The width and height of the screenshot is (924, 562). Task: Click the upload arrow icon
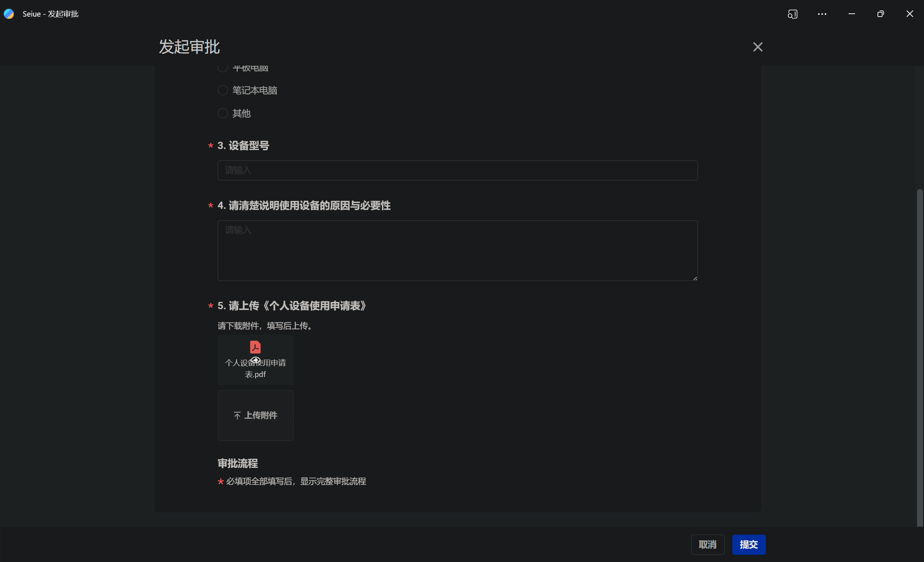[x=237, y=416]
